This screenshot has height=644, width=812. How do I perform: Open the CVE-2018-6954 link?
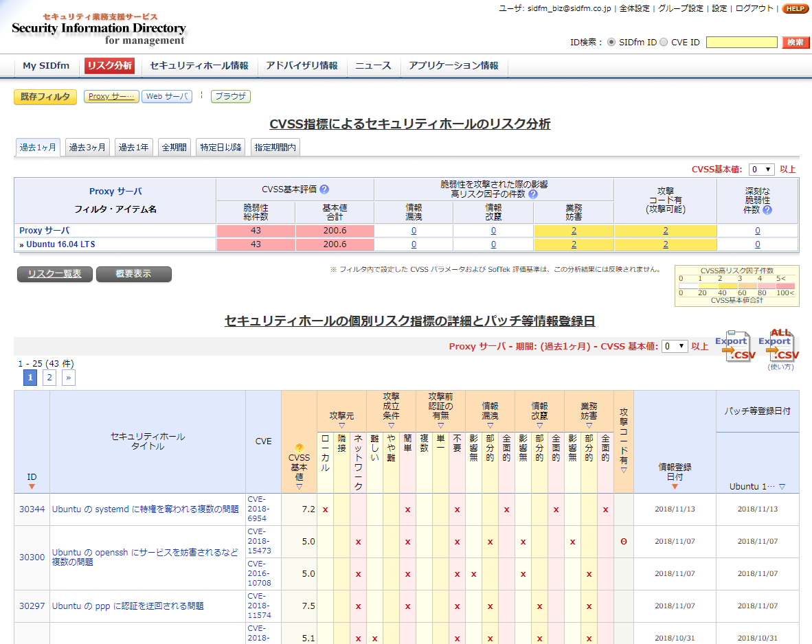click(x=258, y=509)
